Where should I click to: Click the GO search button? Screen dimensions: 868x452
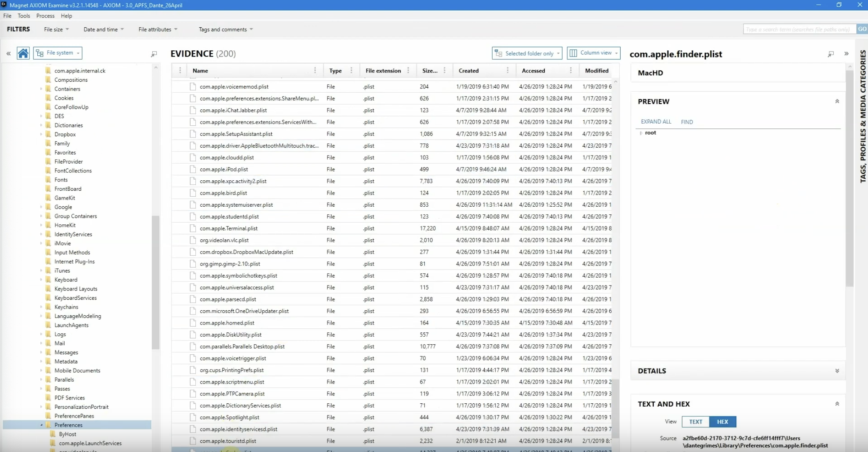862,29
